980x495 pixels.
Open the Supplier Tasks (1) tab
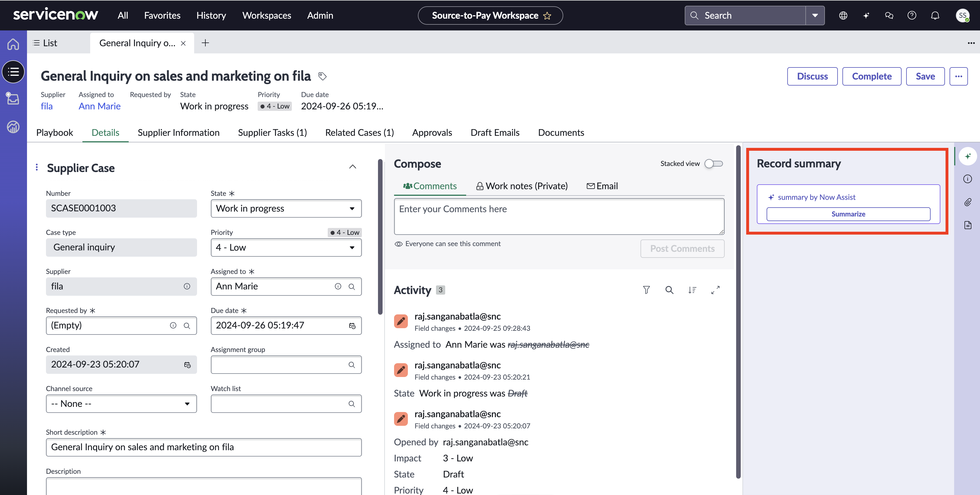(x=272, y=133)
